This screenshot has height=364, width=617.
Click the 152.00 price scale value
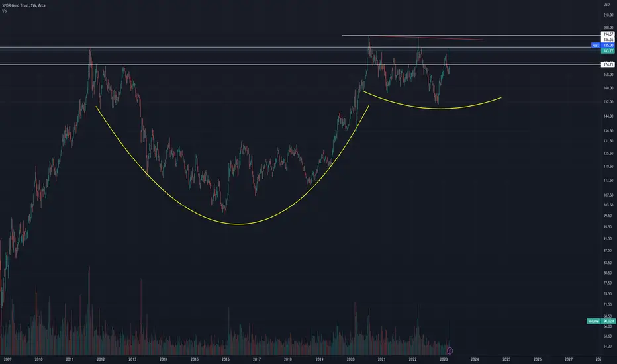click(608, 102)
